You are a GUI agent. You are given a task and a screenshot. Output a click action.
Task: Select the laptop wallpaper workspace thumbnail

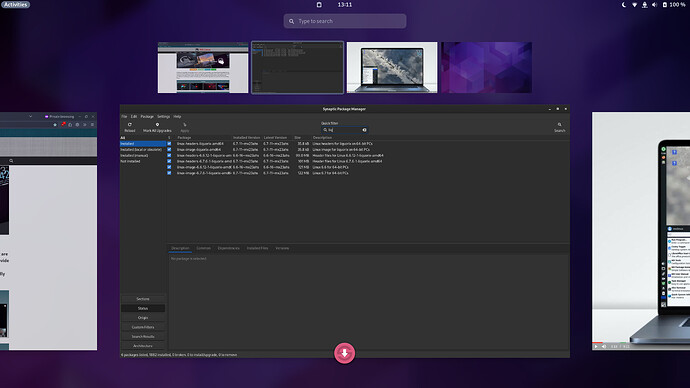click(x=392, y=67)
